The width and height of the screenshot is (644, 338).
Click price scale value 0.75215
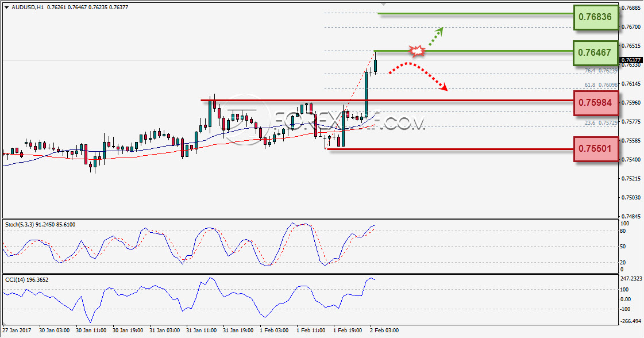(631, 178)
